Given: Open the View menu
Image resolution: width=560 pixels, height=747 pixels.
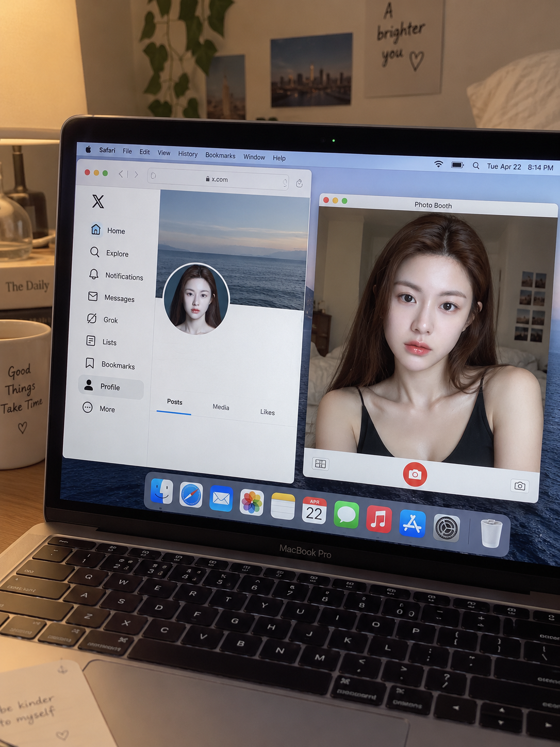Looking at the screenshot, I should pyautogui.click(x=164, y=153).
